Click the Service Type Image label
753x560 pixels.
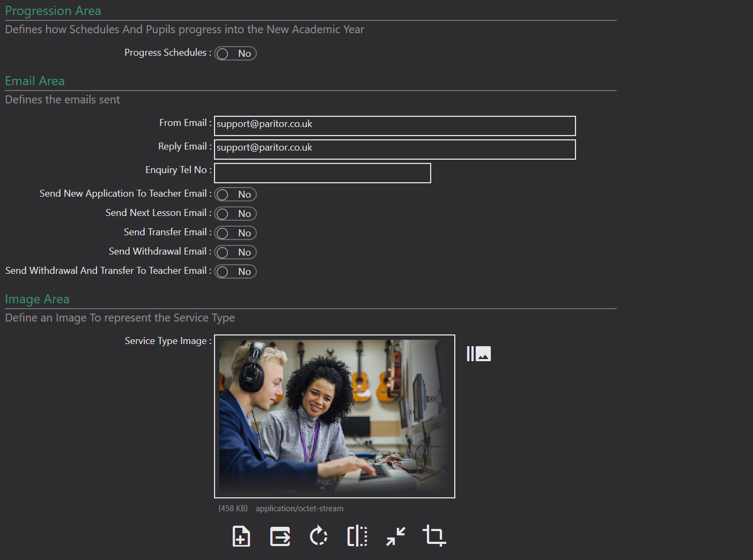click(x=168, y=341)
